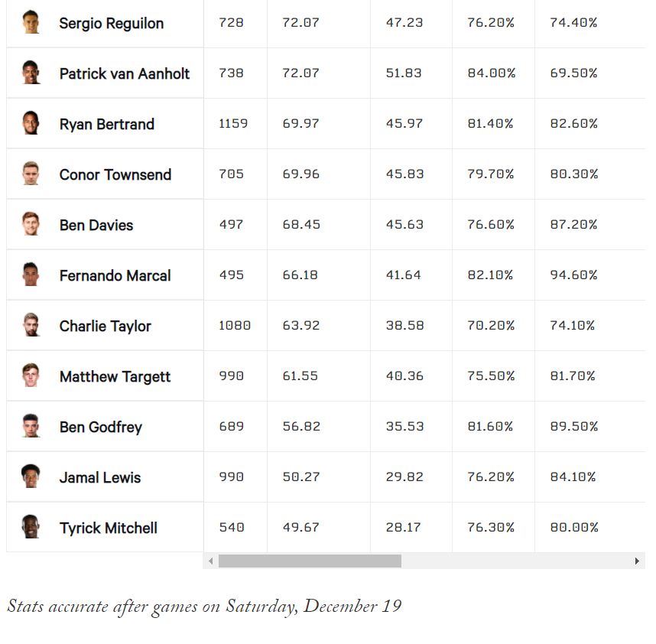Click Sergio Reguilon's player avatar
The height and width of the screenshot is (644, 656).
tap(31, 23)
